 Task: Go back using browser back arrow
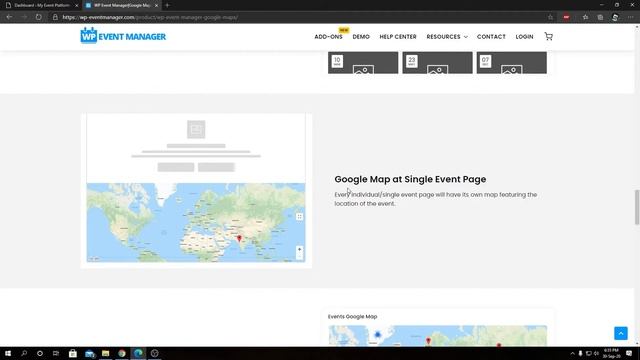9,17
